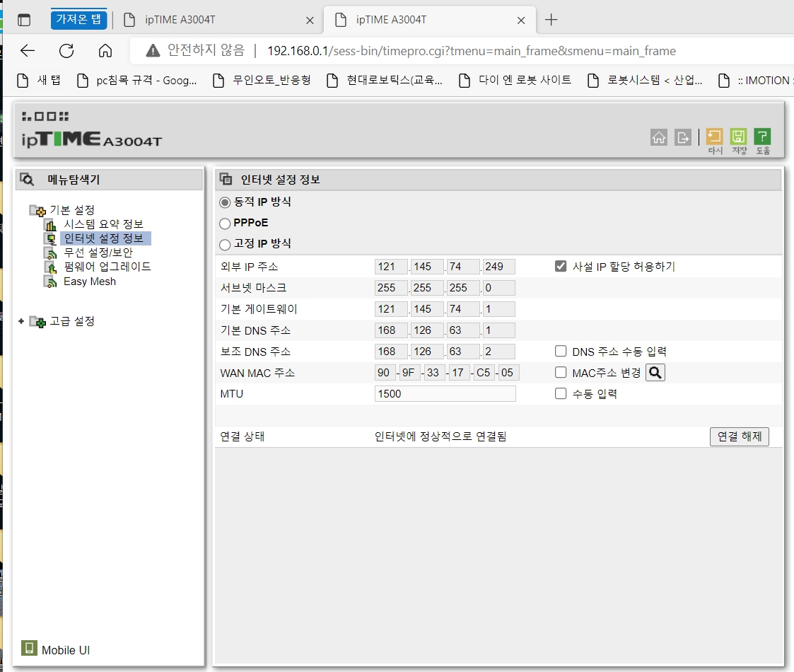Click the Mobile UI link
Image resolution: width=794 pixels, height=672 pixels.
click(x=66, y=650)
